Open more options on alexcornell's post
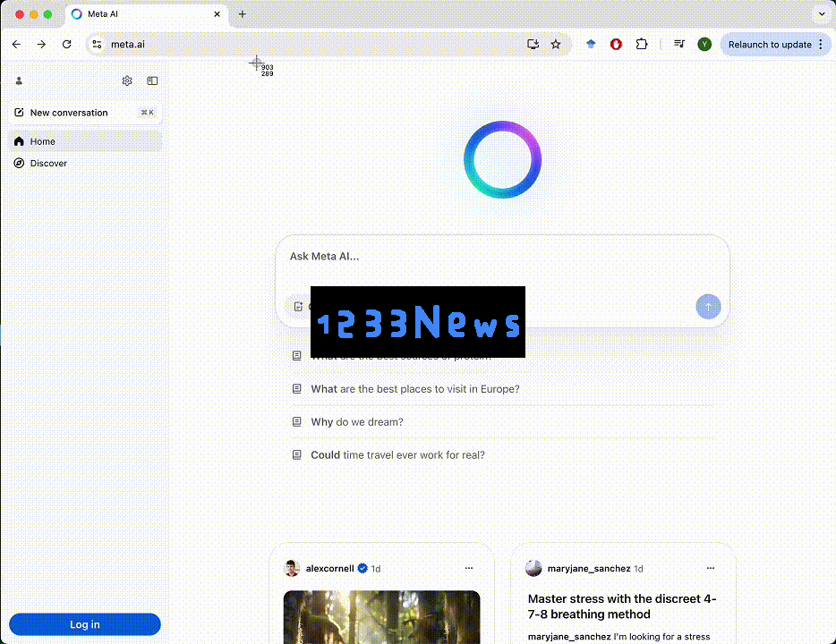Image resolution: width=836 pixels, height=644 pixels. coord(469,568)
